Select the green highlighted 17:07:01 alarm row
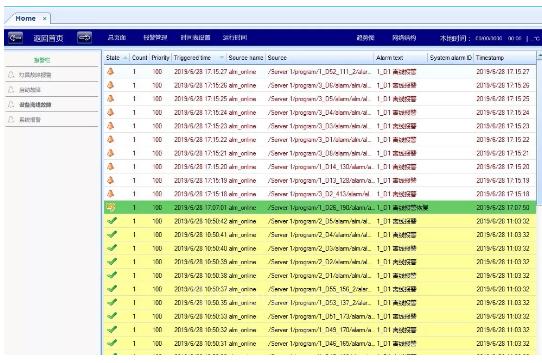542x363 pixels. (x=320, y=207)
